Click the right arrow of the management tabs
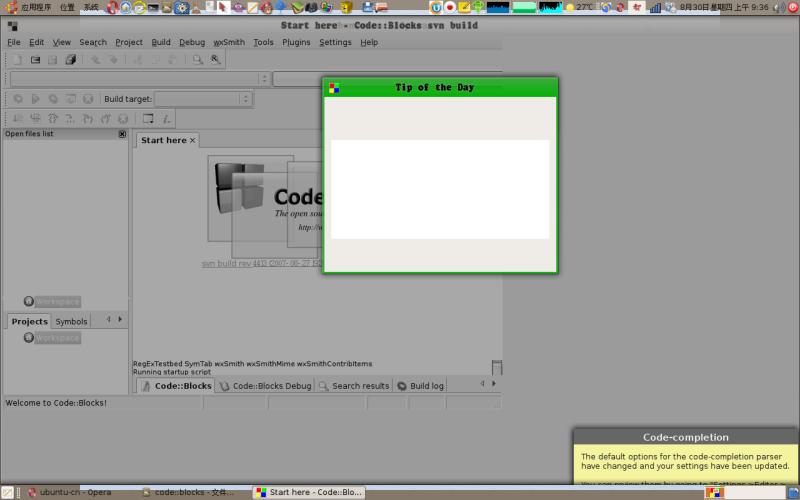This screenshot has height=500, width=800. coord(120,319)
